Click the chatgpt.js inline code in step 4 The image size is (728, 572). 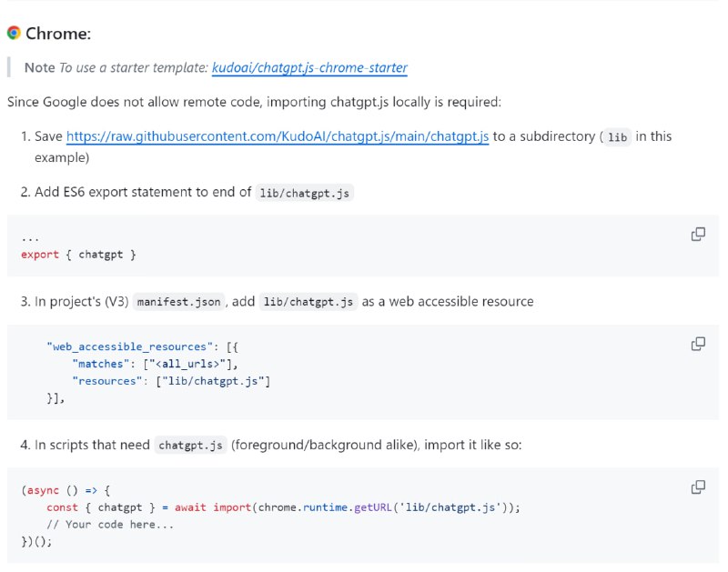tap(190, 446)
